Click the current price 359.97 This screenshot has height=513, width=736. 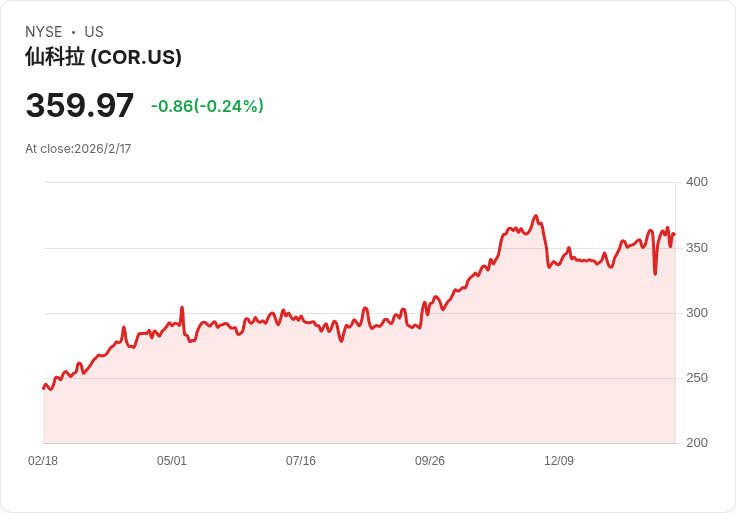click(x=80, y=105)
